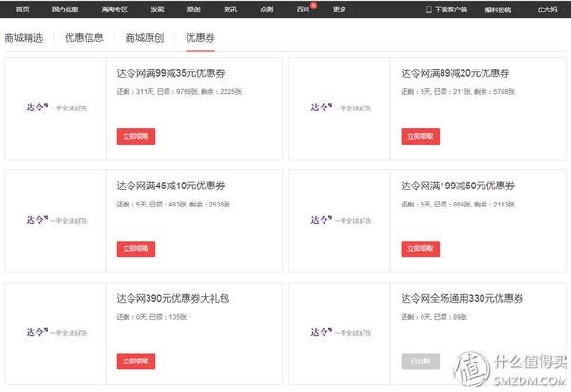The height and width of the screenshot is (392, 571).
Task: Open the 达令网满199减50元优惠券 title
Action: pos(458,186)
